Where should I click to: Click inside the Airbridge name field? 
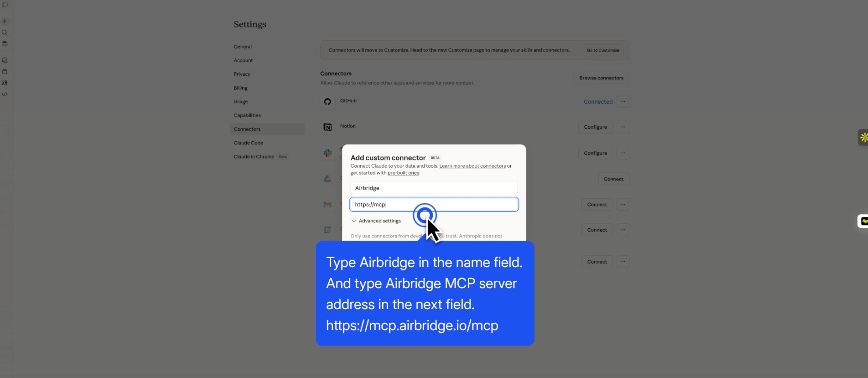coord(434,188)
